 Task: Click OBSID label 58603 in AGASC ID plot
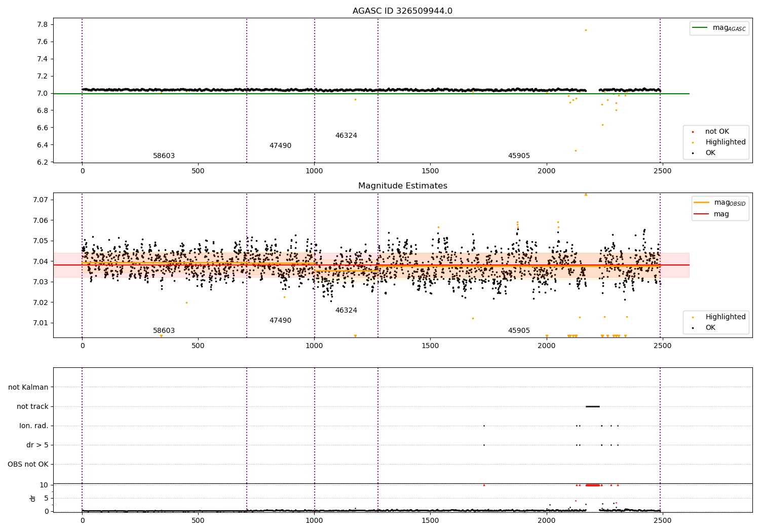pyautogui.click(x=164, y=156)
